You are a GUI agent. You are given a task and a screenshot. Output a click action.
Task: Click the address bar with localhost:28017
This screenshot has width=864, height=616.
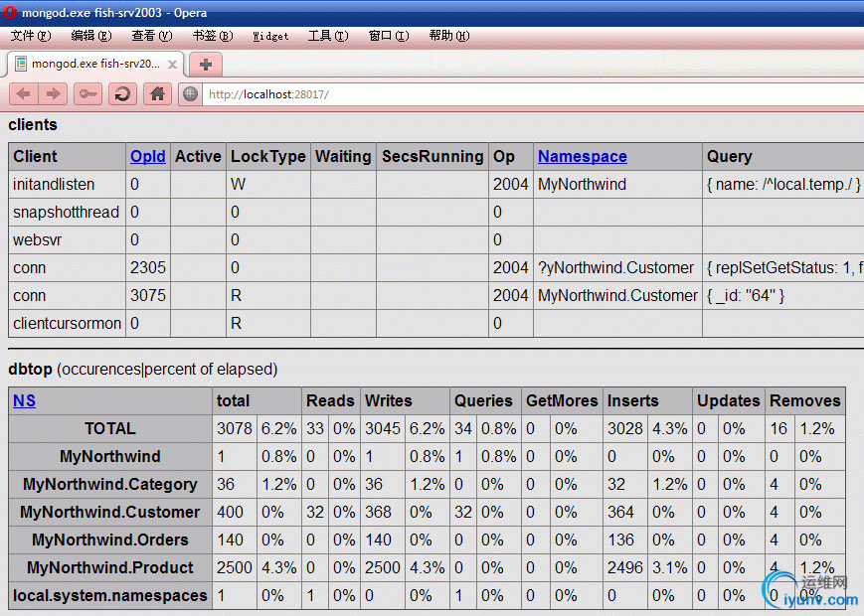tap(532, 94)
